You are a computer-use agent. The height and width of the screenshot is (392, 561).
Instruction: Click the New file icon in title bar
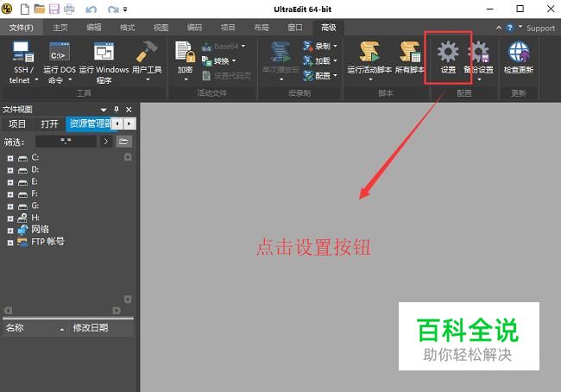tap(25, 9)
